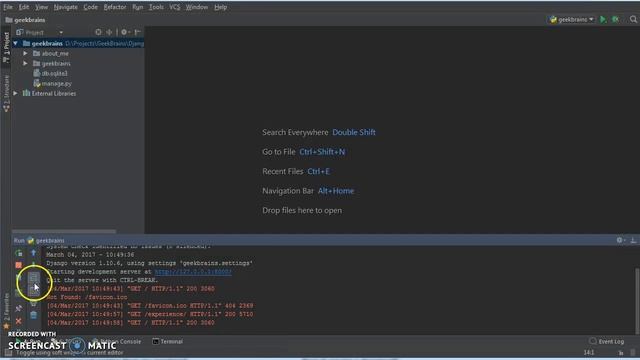
Task: Open the Run menu in menu bar
Action: [138, 7]
